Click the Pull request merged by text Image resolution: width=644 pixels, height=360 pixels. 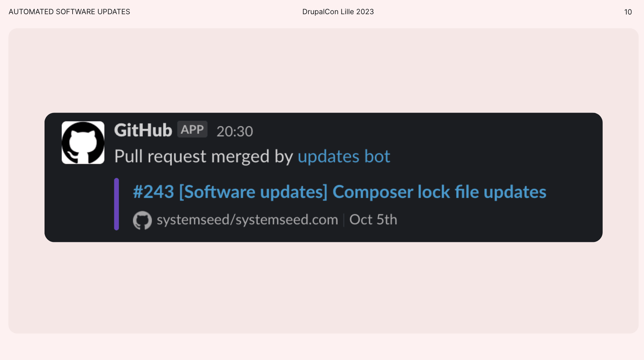(x=204, y=156)
